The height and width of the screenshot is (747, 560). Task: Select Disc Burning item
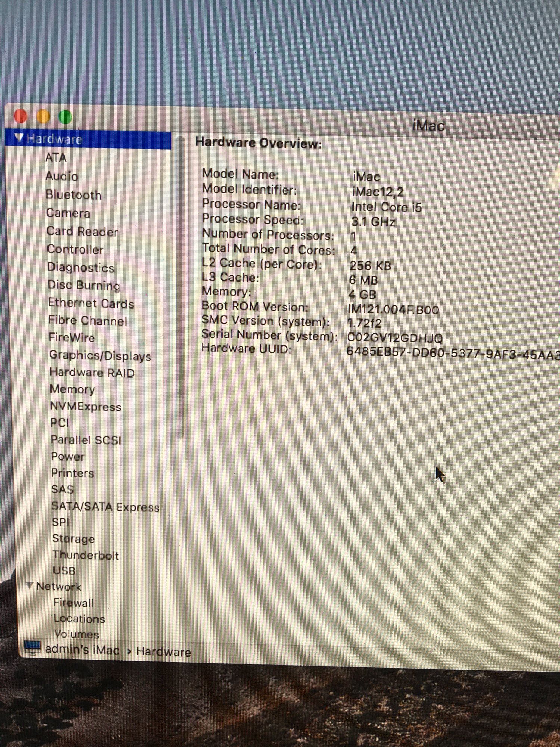[84, 285]
